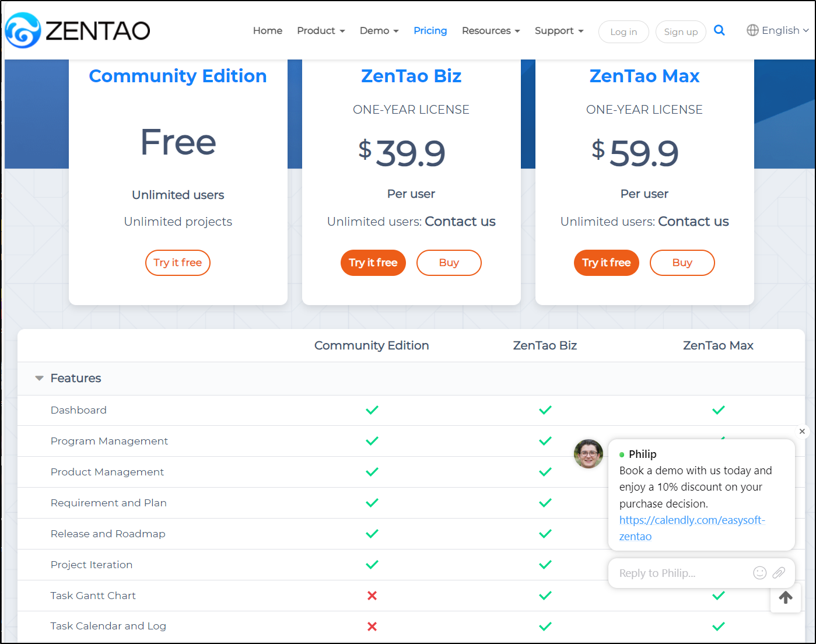
Task: Open the Product dropdown menu
Action: pyautogui.click(x=321, y=30)
